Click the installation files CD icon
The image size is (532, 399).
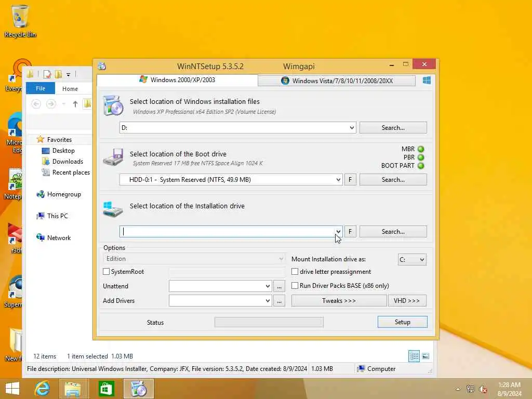coord(113,105)
